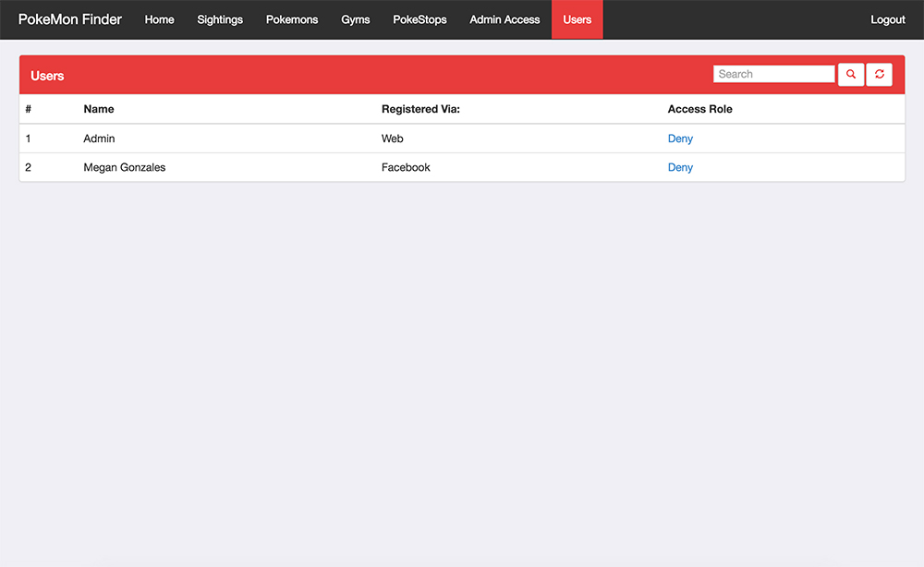Click row number '2' cell

point(28,167)
